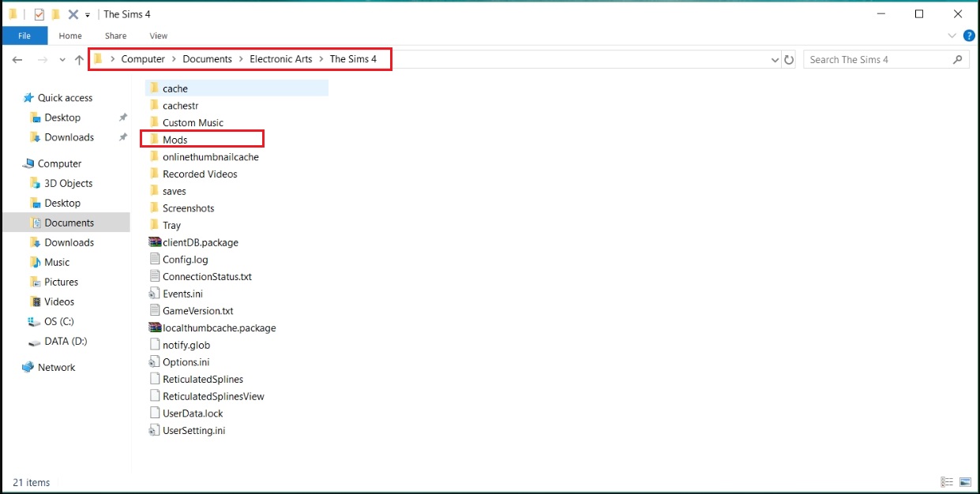
Task: Click the Music icon in sidebar
Action: click(x=35, y=262)
